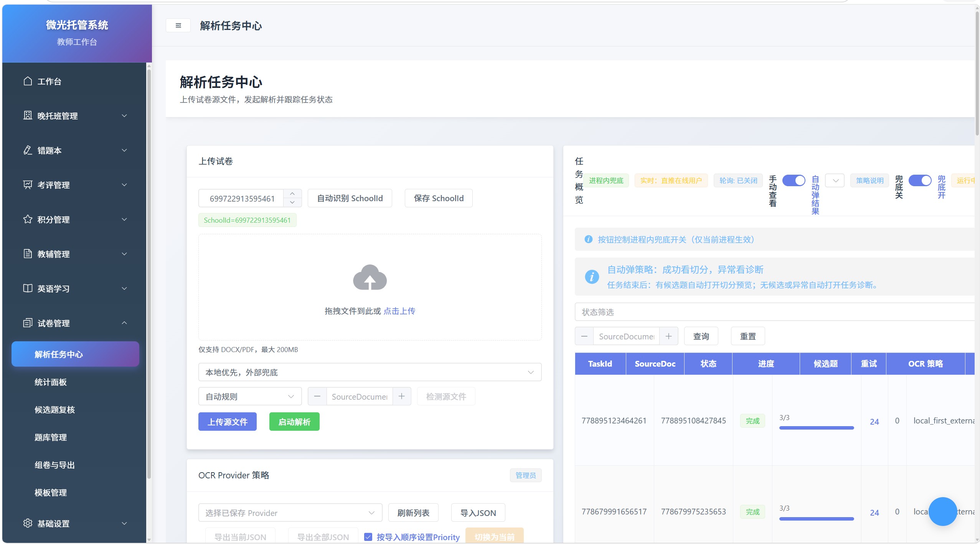Open 工作台 home icon in sidebar

(x=28, y=81)
